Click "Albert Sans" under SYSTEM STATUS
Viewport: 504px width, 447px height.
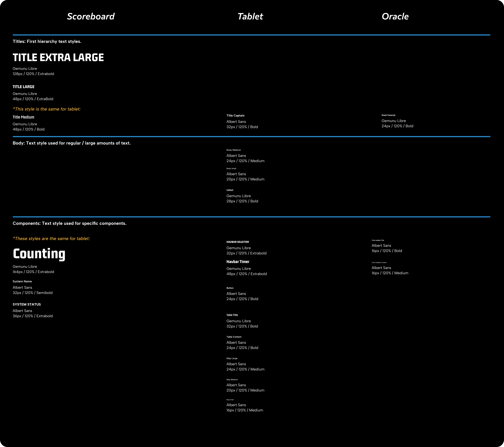click(22, 311)
